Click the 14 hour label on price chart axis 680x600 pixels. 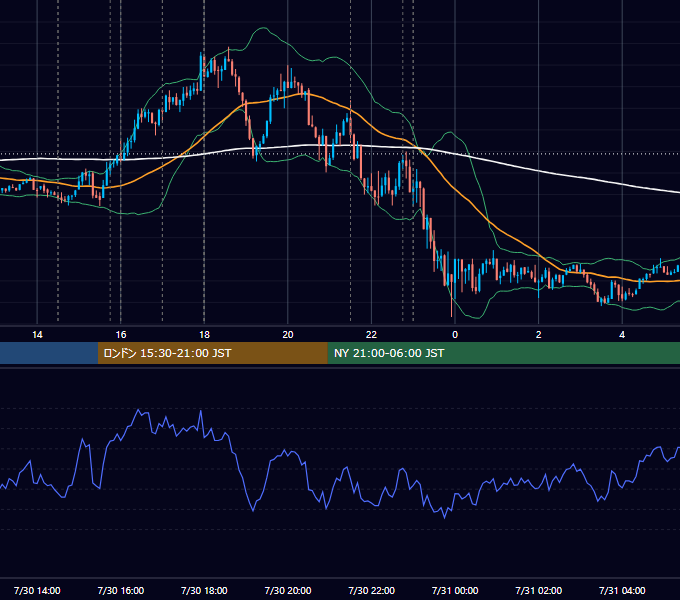[x=37, y=335]
